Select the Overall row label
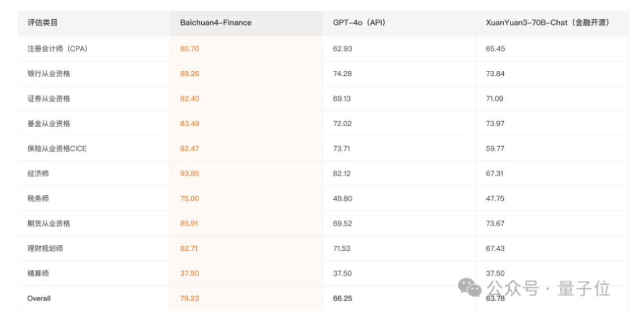 [x=39, y=298]
